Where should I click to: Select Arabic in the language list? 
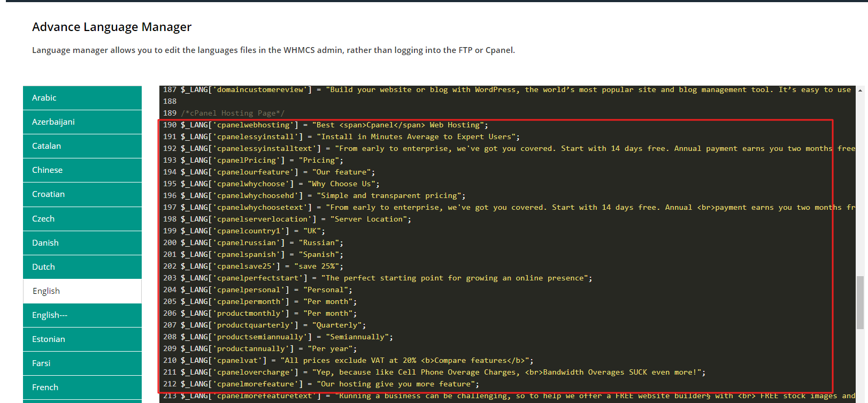tap(82, 98)
